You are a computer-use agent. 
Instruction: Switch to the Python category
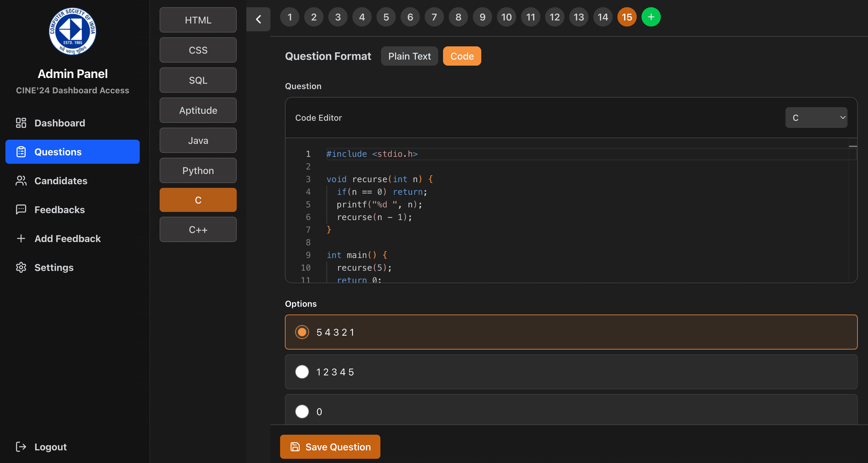point(198,170)
